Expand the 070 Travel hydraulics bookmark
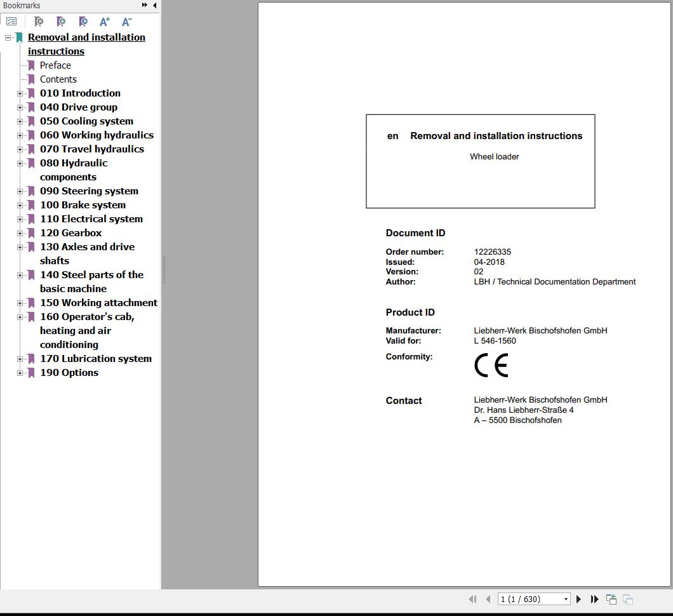Screen dimensions: 673x616 point(20,149)
